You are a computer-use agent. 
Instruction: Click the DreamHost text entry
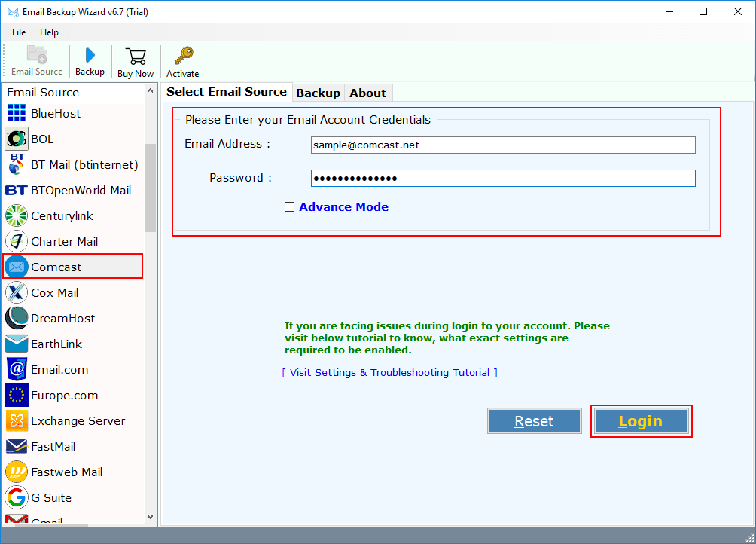[62, 318]
